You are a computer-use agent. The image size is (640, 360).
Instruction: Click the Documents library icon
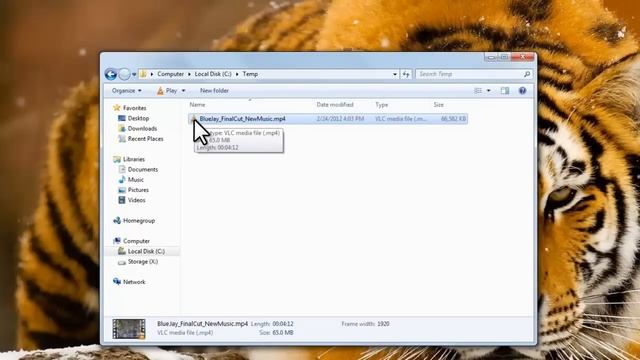coord(122,169)
